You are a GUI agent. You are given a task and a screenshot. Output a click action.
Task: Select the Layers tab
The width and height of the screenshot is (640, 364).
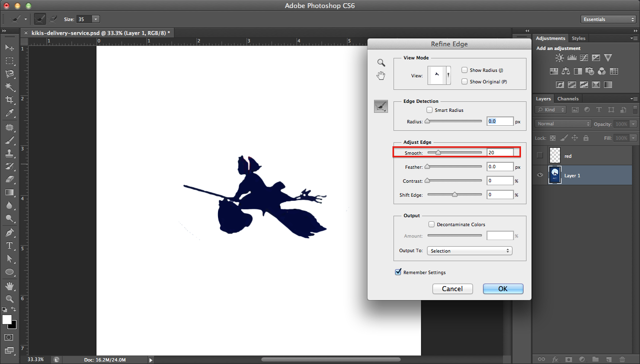543,99
